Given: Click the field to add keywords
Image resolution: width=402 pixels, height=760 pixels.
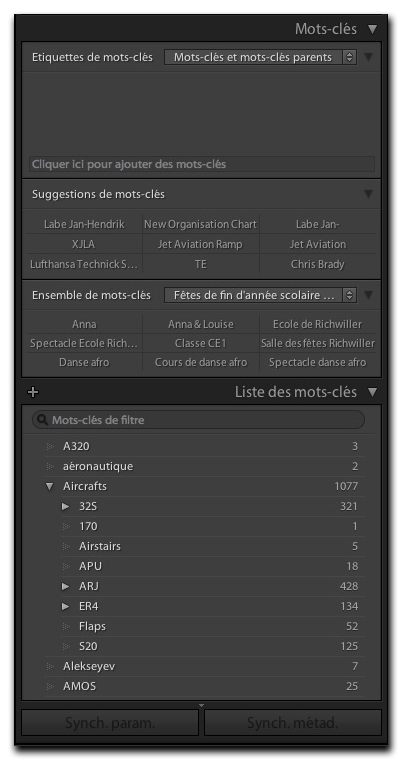Looking at the screenshot, I should [x=202, y=164].
